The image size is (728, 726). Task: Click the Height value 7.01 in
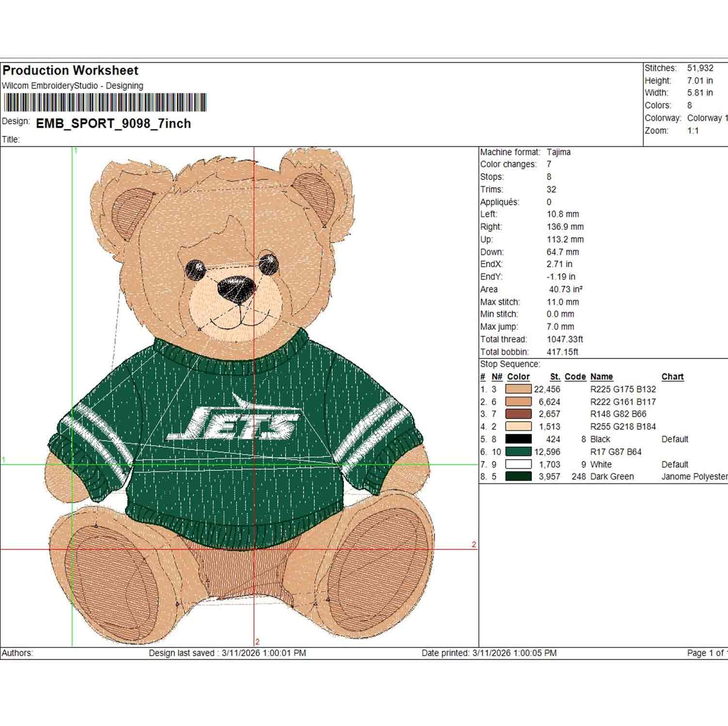tap(700, 81)
